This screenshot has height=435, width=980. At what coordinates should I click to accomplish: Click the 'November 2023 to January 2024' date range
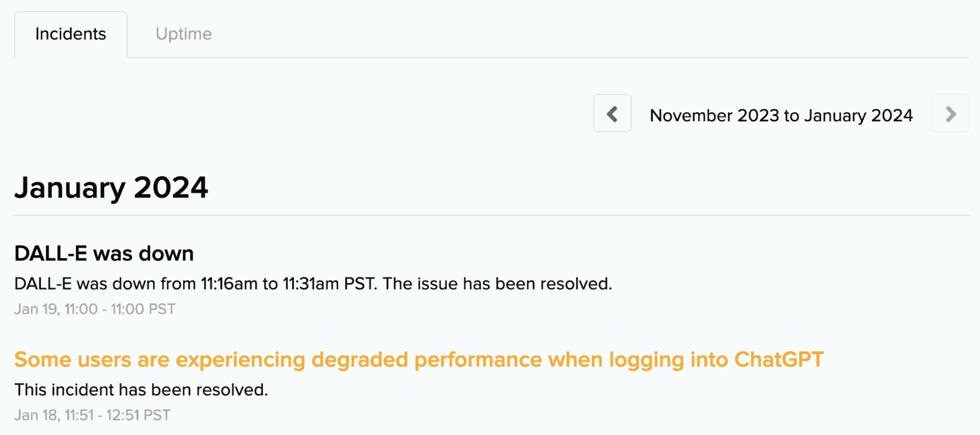coord(781,115)
